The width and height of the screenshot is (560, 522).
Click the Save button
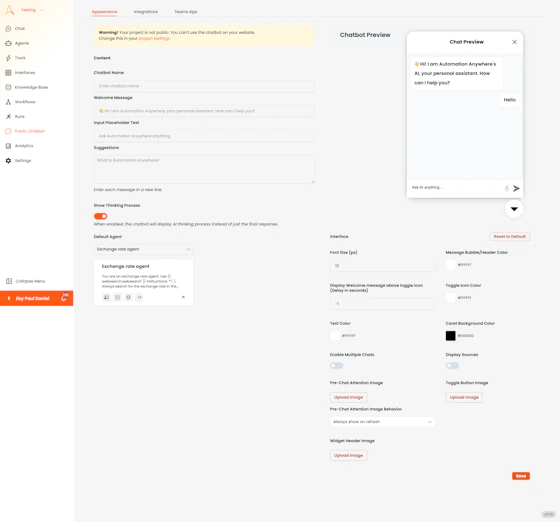click(x=521, y=476)
